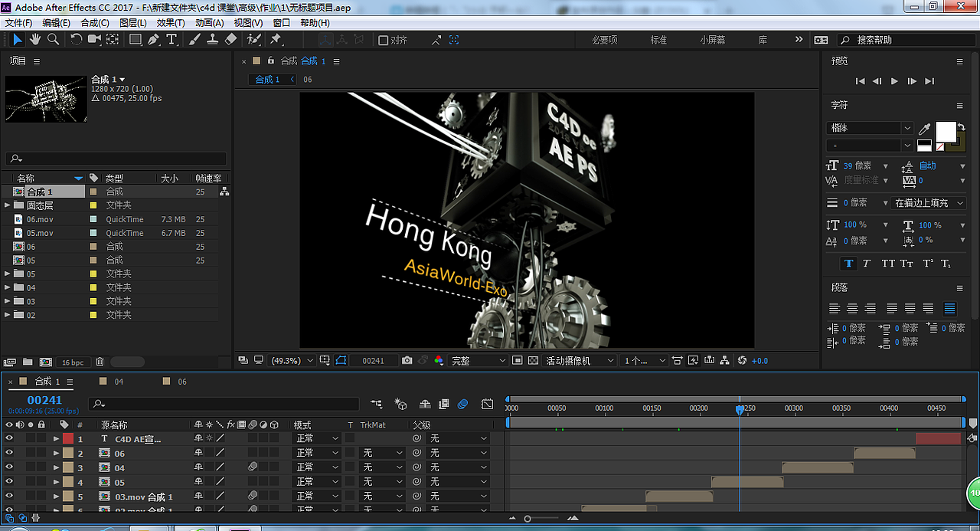Switch to 小屏幕 workspace
This screenshot has height=531, width=980.
click(x=712, y=40)
